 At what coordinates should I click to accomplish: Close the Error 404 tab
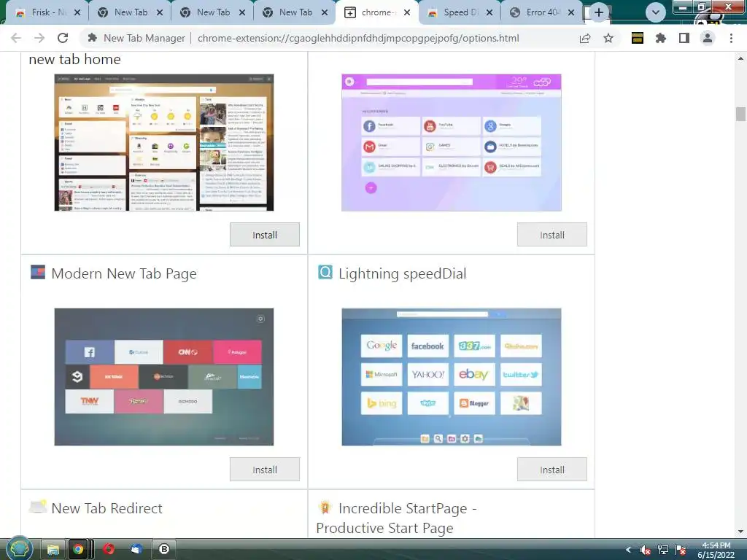point(571,12)
